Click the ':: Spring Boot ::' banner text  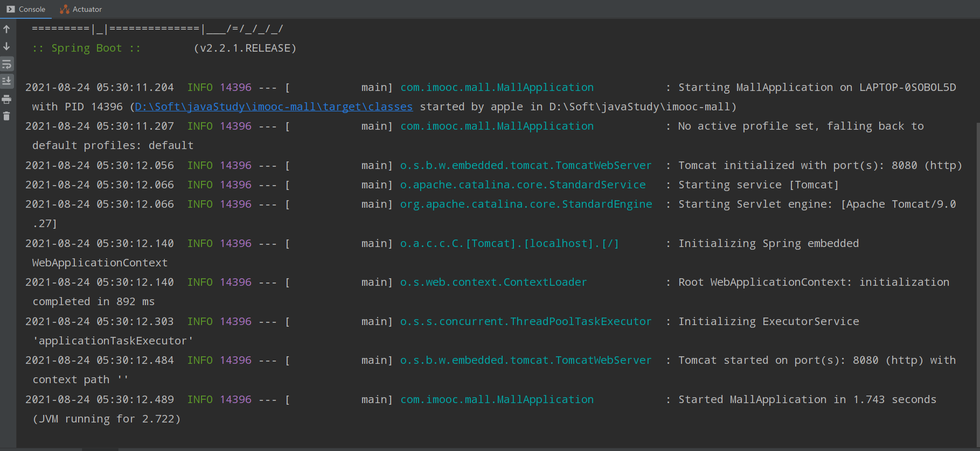[x=86, y=48]
